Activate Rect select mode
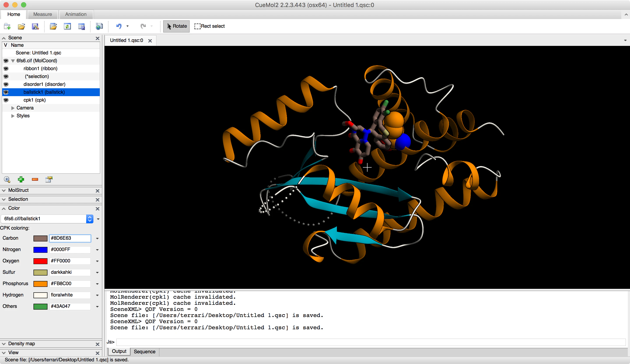 tap(210, 26)
